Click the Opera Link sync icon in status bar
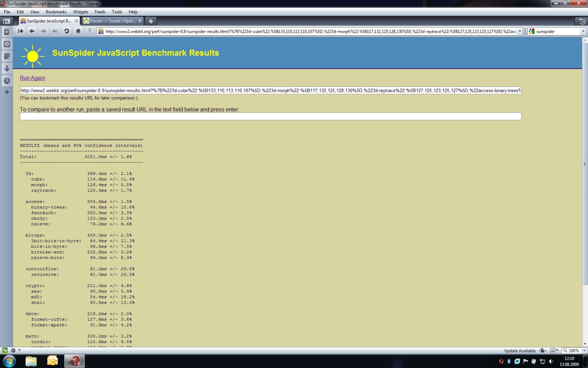This screenshot has height=368, width=588. click(x=5, y=350)
